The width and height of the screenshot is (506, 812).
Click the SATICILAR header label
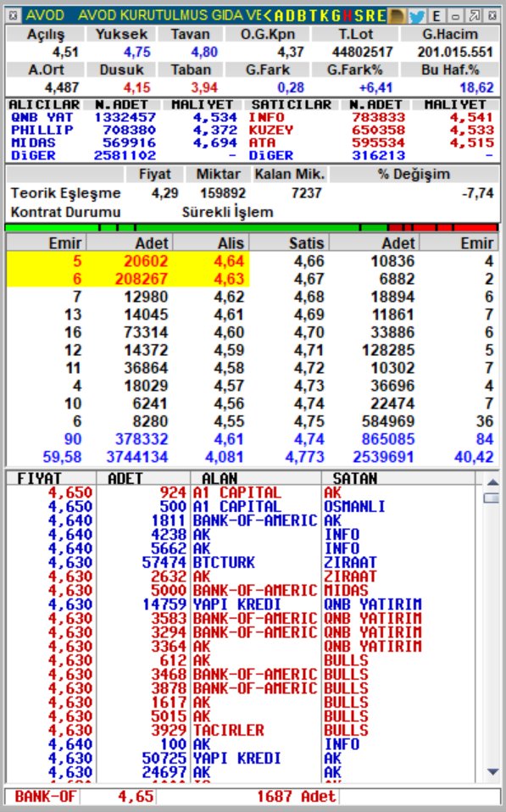click(291, 104)
